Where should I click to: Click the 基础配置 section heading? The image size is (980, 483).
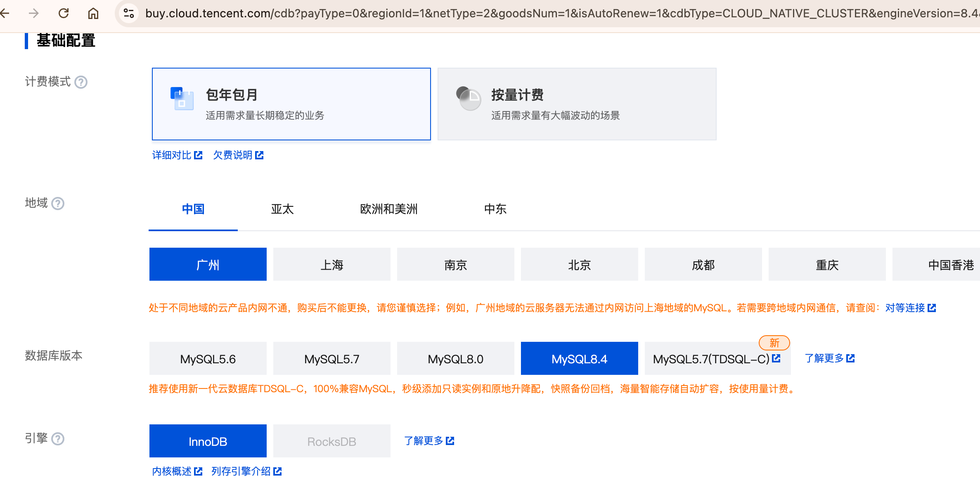point(66,40)
